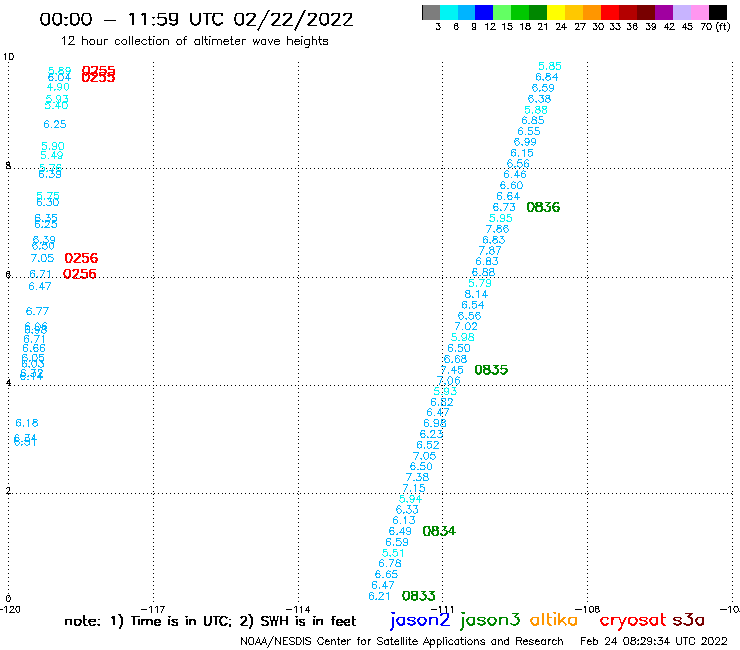Screen dimensions: 740x650
Task: Click the NOAA/NESDIS attribution text
Action: click(402, 641)
